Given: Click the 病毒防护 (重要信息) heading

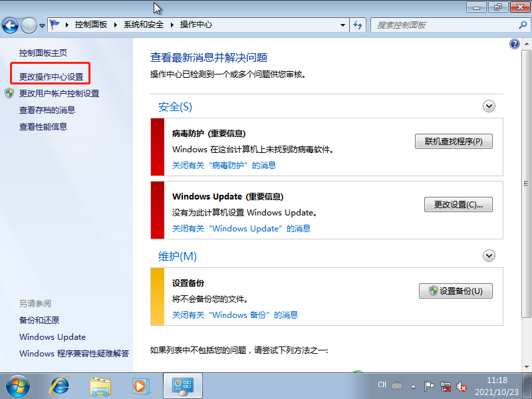Looking at the screenshot, I should coord(209,134).
